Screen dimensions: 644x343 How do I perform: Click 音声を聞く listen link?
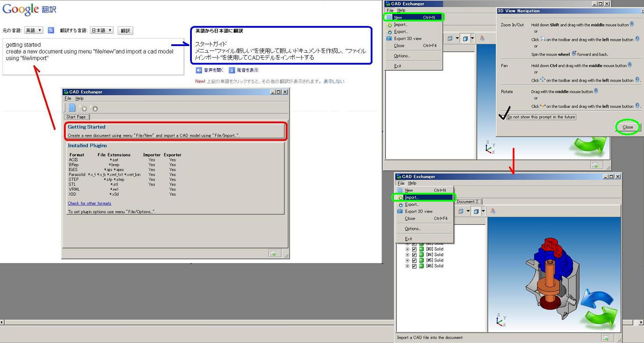[x=214, y=70]
